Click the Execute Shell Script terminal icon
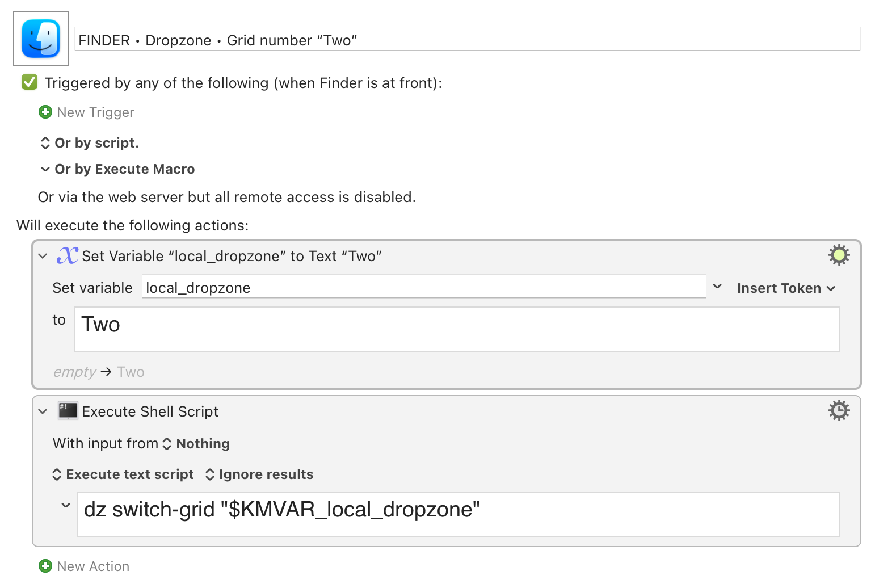This screenshot has height=588, width=875. [x=68, y=411]
